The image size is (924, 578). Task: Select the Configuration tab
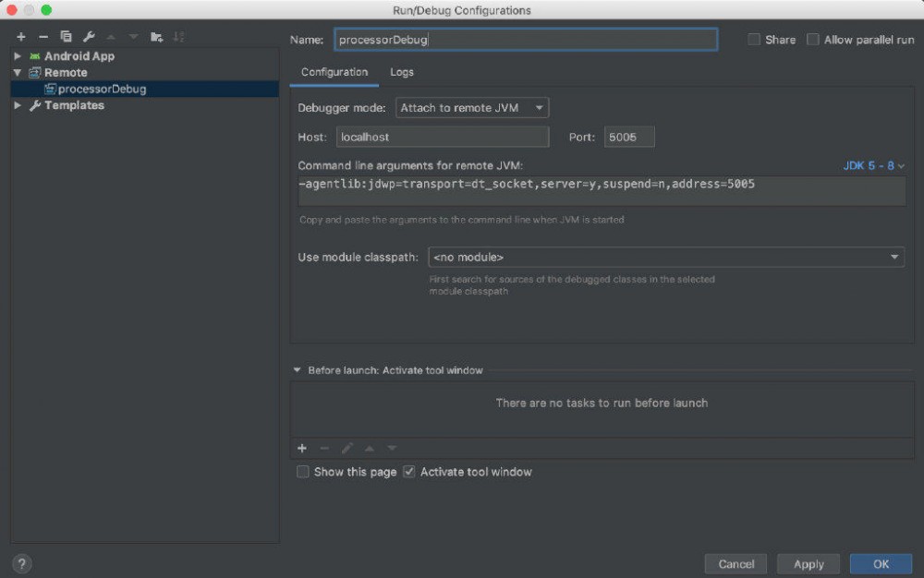click(334, 72)
